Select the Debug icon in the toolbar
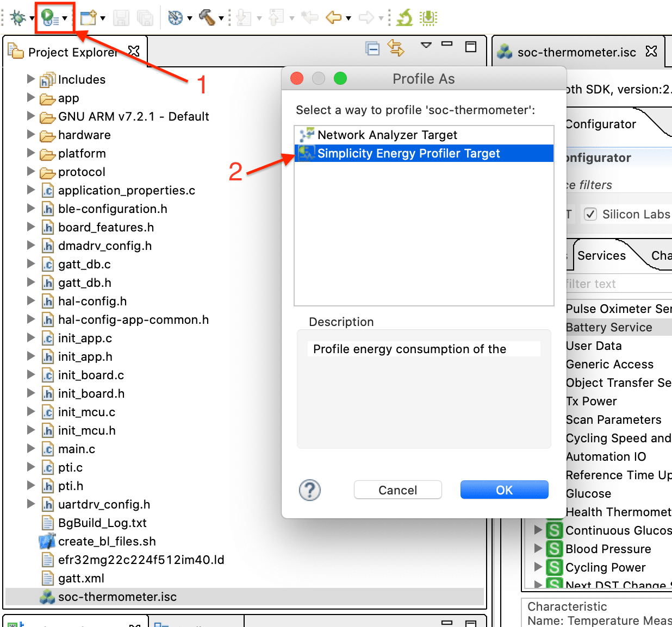 click(x=19, y=17)
